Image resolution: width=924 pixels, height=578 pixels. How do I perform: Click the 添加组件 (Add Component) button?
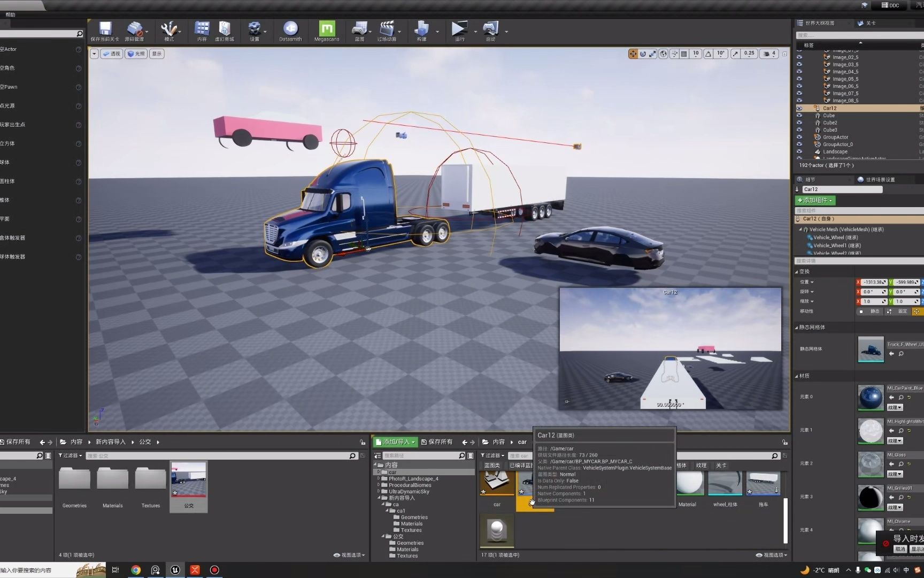tap(815, 200)
